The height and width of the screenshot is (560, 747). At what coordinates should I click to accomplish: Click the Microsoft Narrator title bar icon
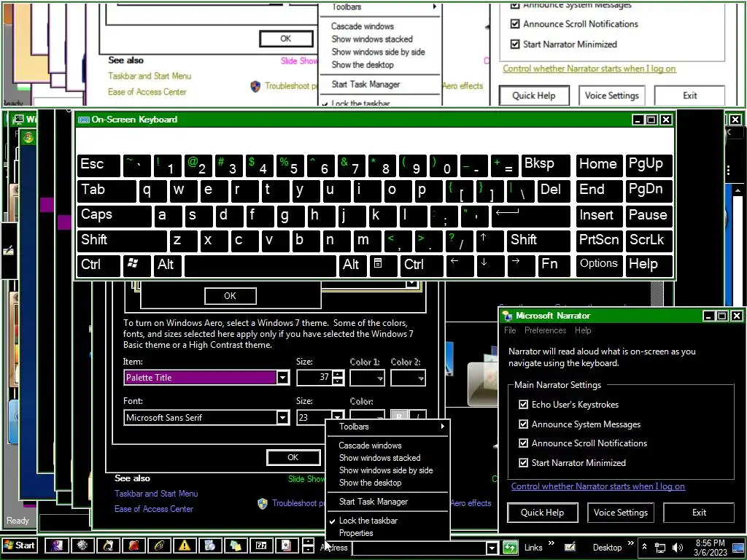pyautogui.click(x=508, y=316)
